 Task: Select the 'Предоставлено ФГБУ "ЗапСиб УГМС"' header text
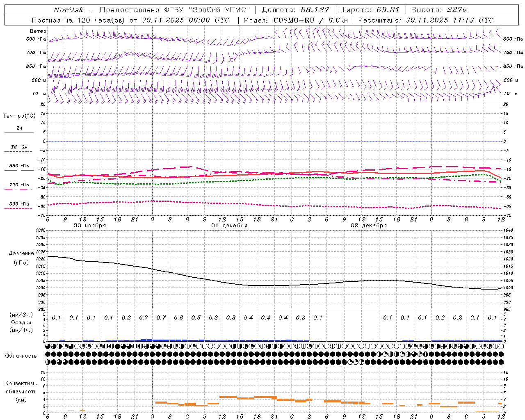(175, 10)
